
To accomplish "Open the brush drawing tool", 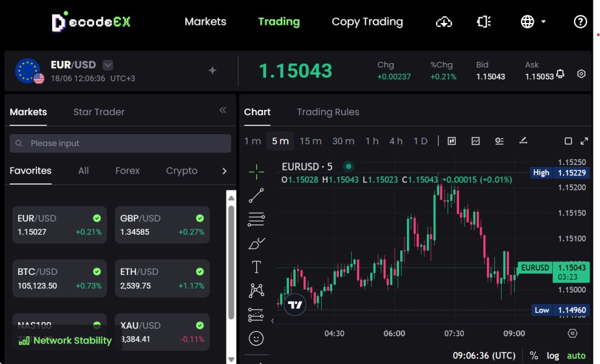I will pos(256,243).
